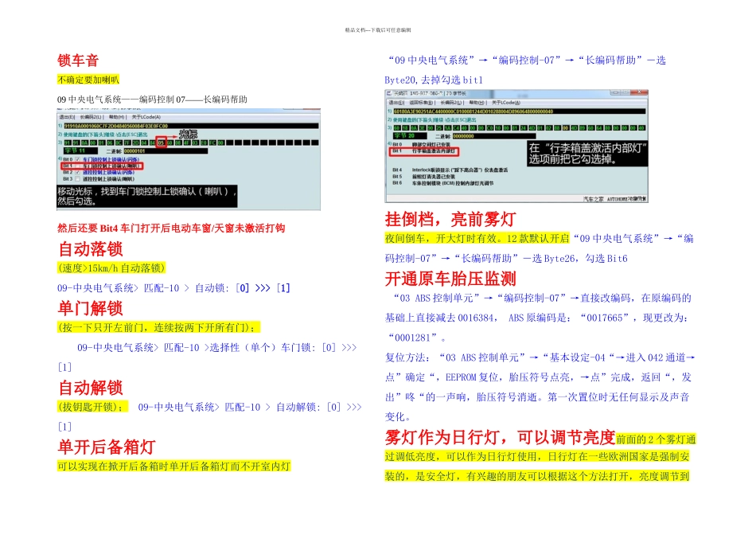This screenshot has width=756, height=535.
Task: Click the 自动落锁 heading
Action: [90, 249]
